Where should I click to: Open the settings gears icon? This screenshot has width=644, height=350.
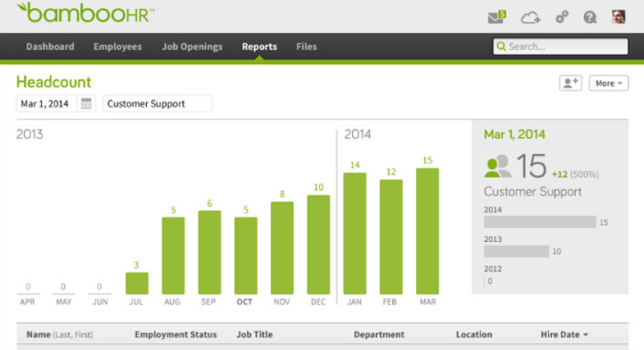[x=562, y=17]
